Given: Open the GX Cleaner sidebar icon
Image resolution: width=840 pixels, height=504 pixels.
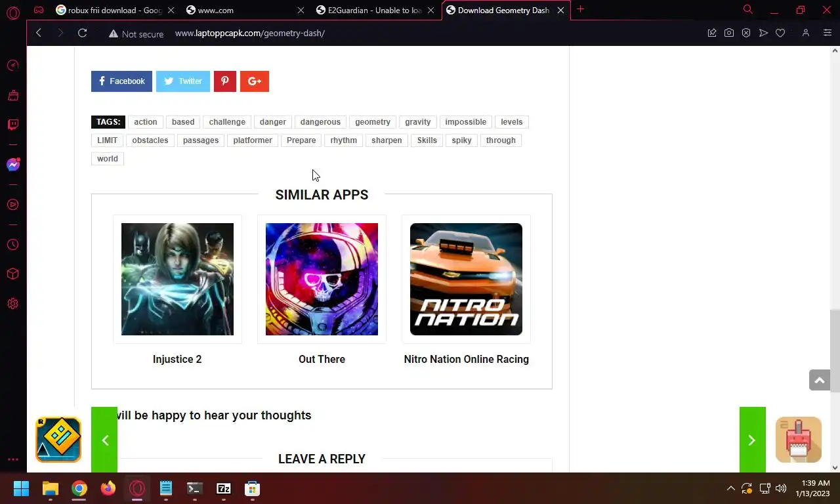Looking at the screenshot, I should point(13,96).
